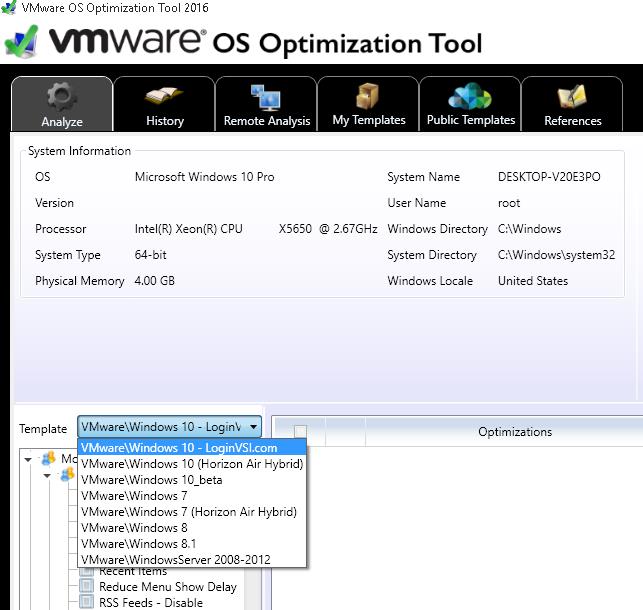Click the 'United States' locale value
This screenshot has height=610, width=643.
[533, 281]
